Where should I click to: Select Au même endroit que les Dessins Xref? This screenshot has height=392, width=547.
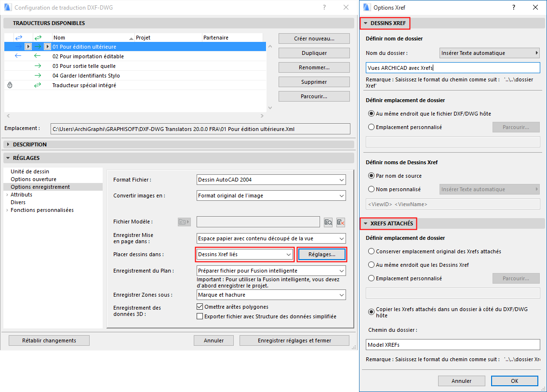pos(372,265)
